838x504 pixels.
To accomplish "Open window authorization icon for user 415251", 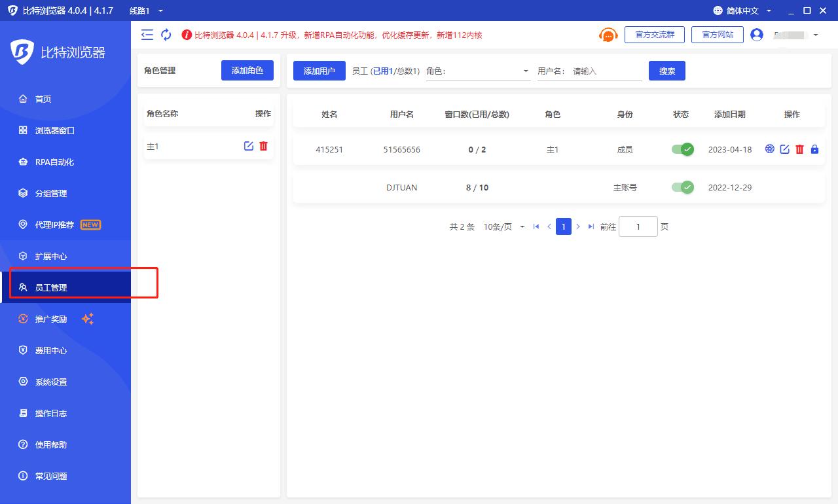I will click(770, 149).
